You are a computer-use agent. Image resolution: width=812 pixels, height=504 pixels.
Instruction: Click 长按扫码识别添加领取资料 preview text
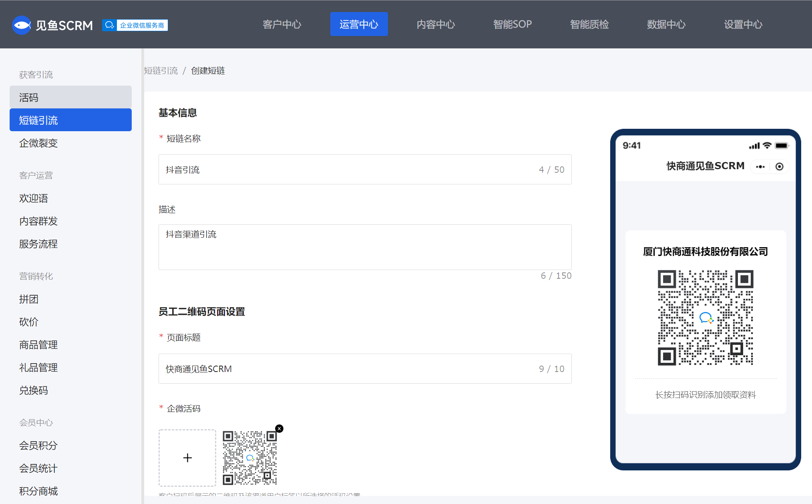(705, 395)
